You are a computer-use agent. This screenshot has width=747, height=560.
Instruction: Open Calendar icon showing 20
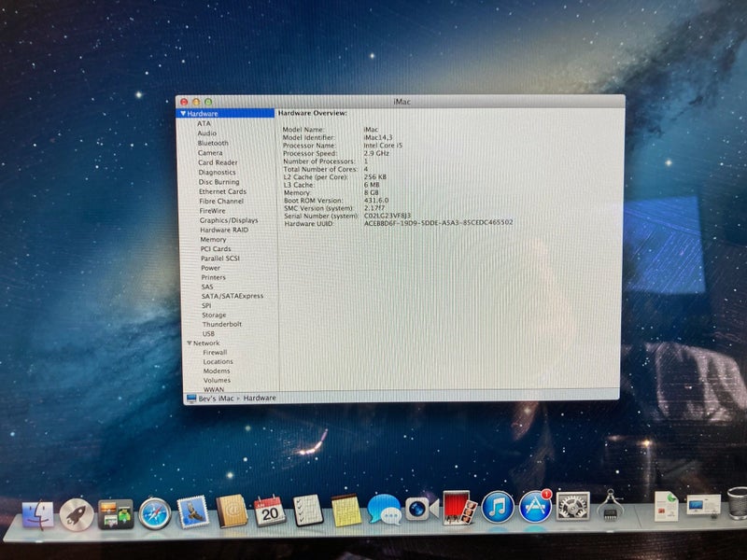[x=269, y=511]
